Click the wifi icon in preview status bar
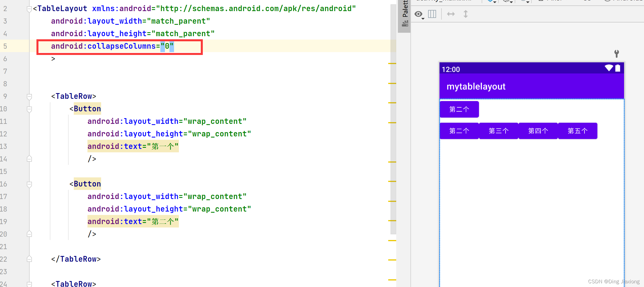This screenshot has height=287, width=644. coord(609,68)
